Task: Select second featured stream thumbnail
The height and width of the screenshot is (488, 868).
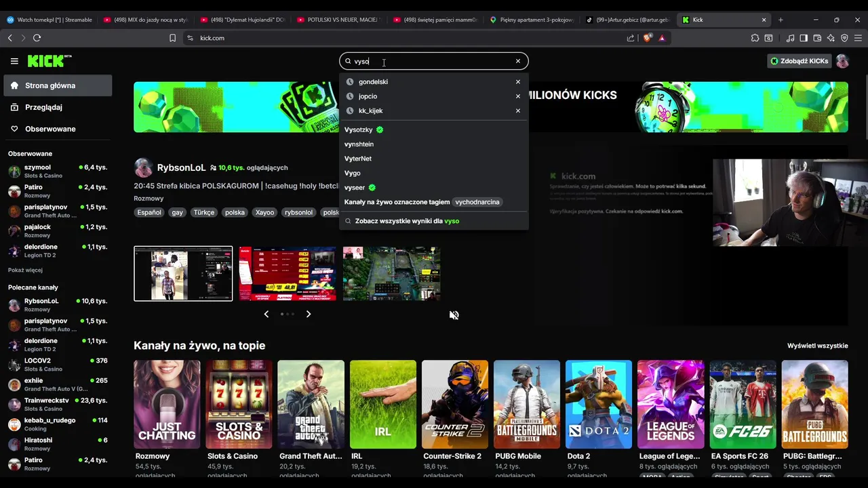Action: [288, 273]
